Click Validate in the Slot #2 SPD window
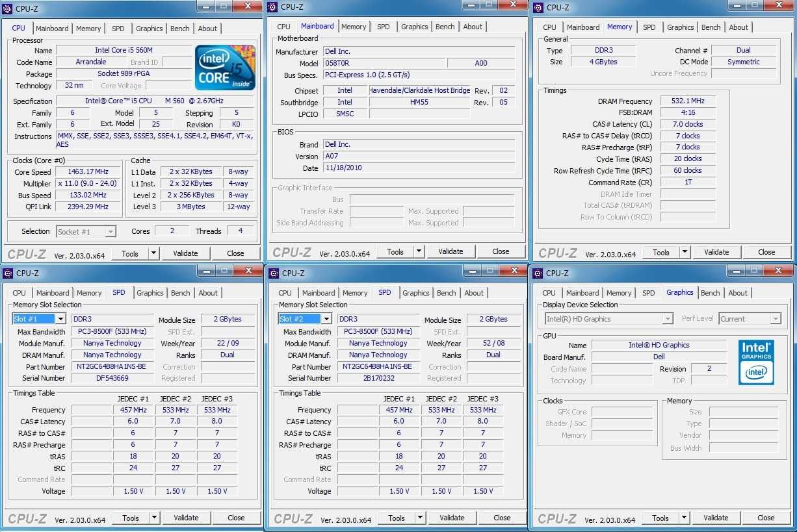 coord(452,518)
